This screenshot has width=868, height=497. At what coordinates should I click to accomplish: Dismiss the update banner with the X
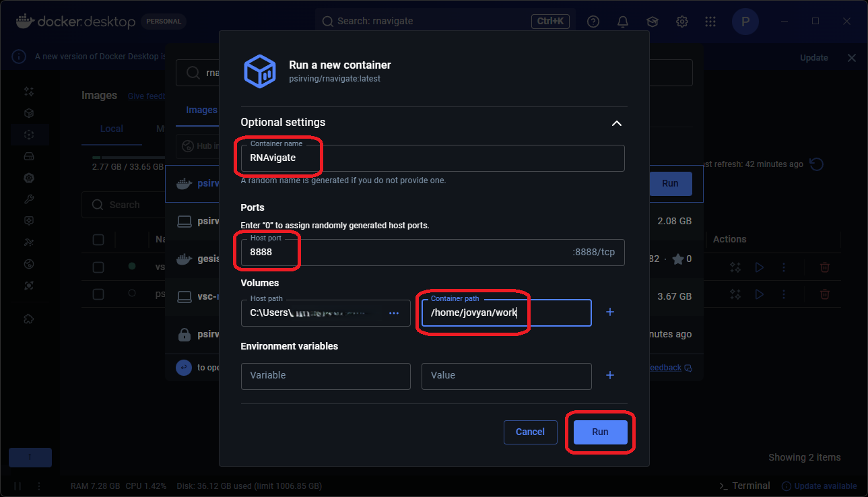coord(852,58)
